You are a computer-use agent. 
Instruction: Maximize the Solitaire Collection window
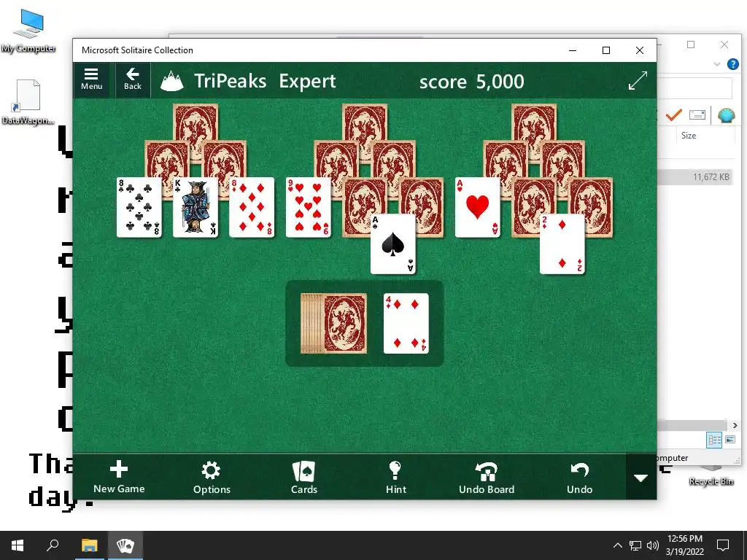click(606, 50)
